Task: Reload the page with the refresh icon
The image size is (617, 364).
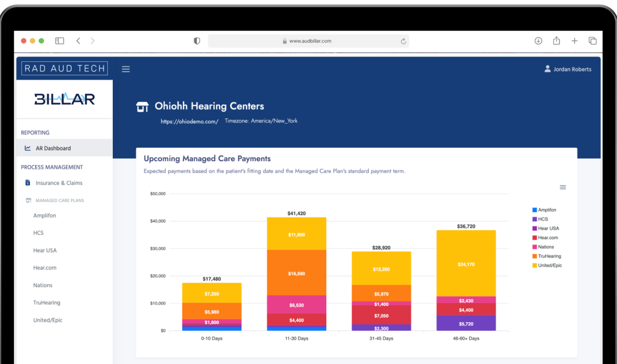Action: 403,41
